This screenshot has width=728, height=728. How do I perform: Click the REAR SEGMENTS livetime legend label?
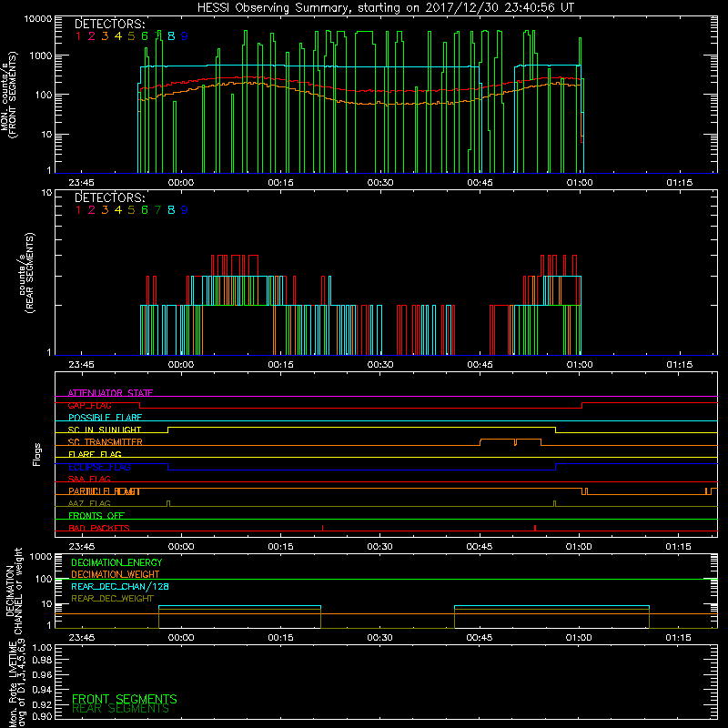[x=121, y=709]
